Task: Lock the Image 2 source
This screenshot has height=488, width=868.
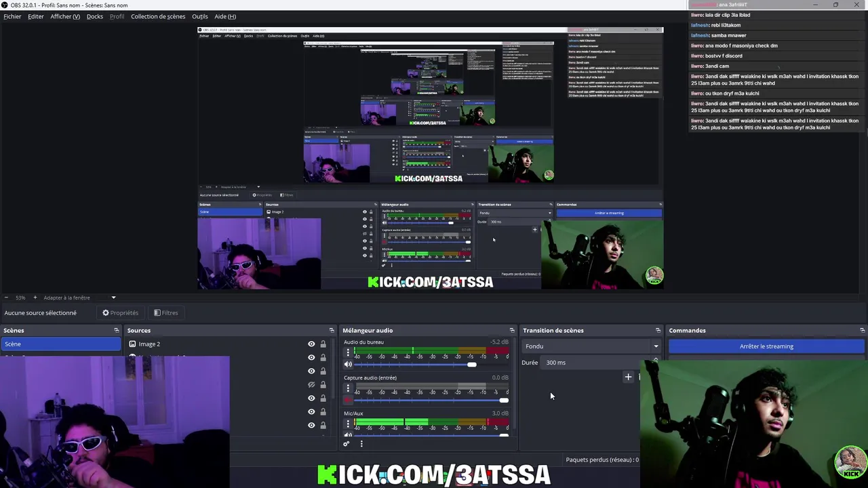Action: 323,344
